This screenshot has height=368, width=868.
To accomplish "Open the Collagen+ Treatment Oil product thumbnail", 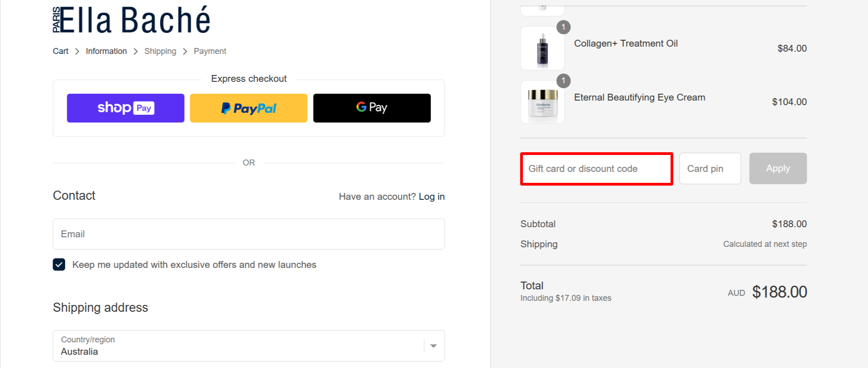I will pyautogui.click(x=542, y=48).
